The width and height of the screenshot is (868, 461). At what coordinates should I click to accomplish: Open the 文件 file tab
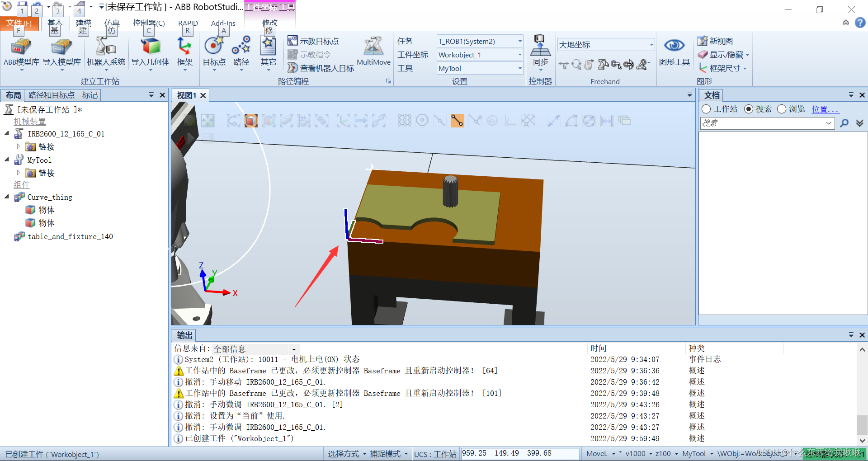coord(19,23)
